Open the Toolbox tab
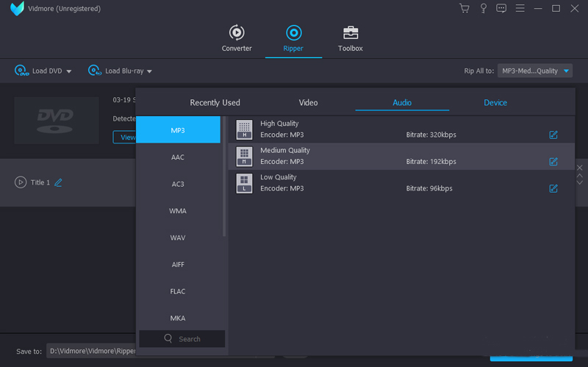Viewport: 588px width, 367px height. [351, 38]
